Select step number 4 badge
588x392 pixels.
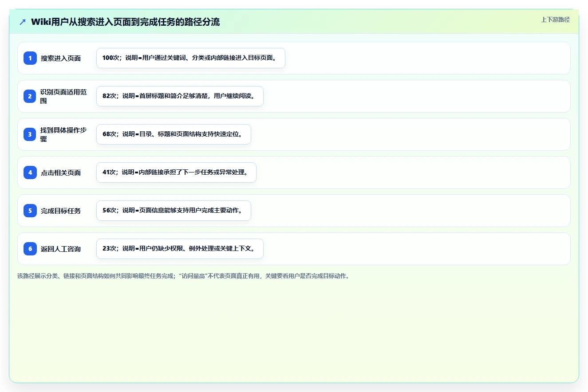pyautogui.click(x=30, y=172)
